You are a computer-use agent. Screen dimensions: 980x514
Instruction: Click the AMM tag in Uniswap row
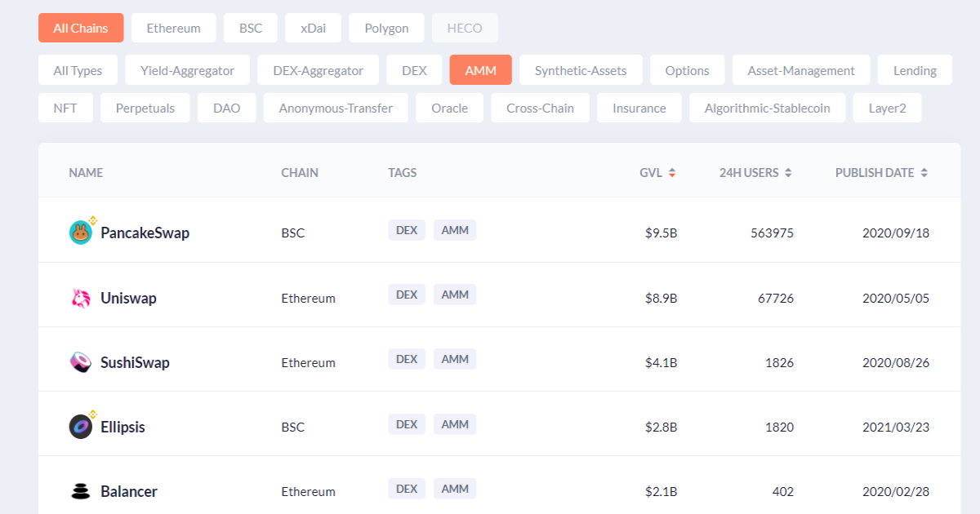(x=455, y=295)
